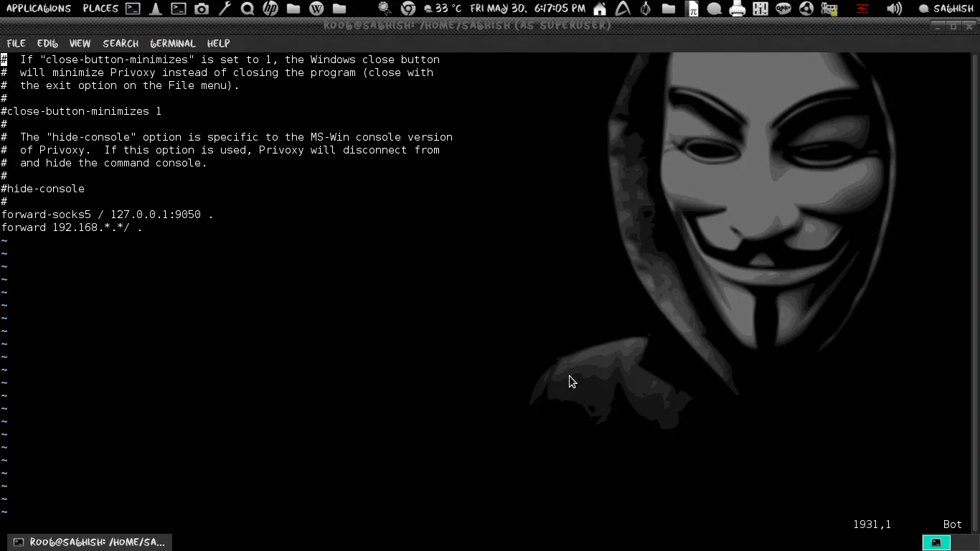Click the '#hide-console' line
980x551 pixels.
pyautogui.click(x=42, y=189)
